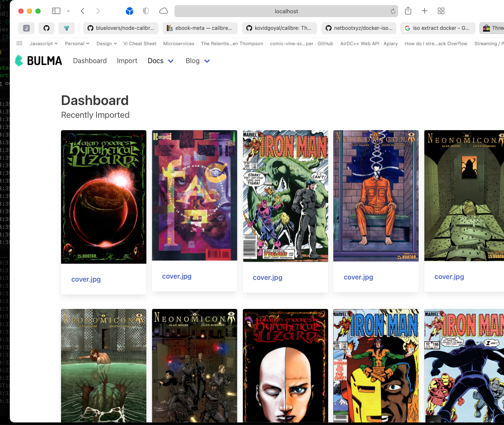Go to the Import page
Screen dimensions: 504x425
(x=127, y=61)
